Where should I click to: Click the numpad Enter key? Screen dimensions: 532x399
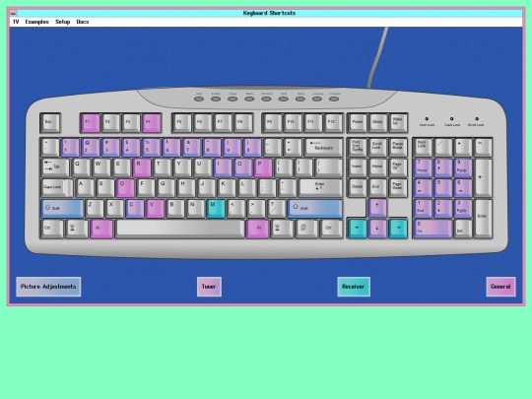coord(483,219)
